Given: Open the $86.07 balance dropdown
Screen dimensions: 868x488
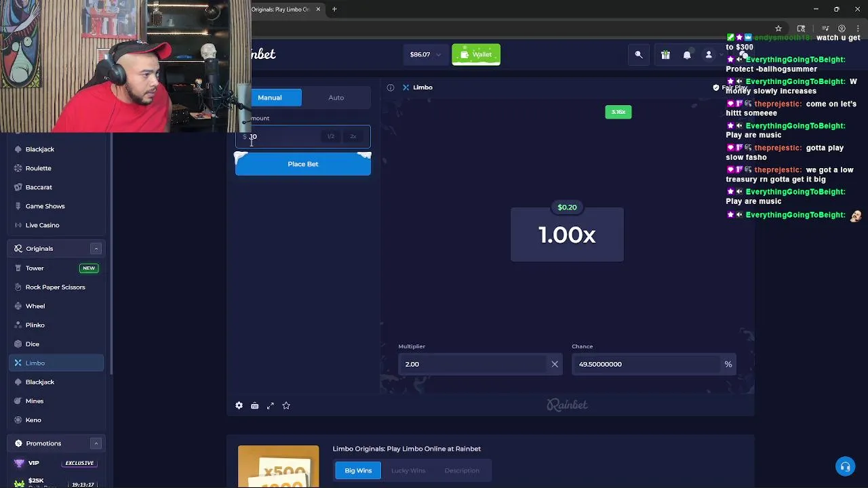Looking at the screenshot, I should pos(425,54).
